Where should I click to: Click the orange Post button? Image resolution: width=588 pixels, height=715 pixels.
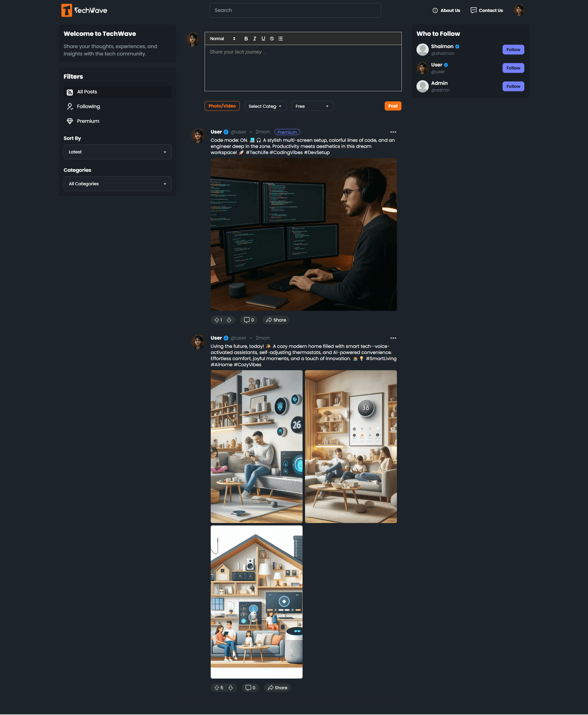tap(393, 106)
